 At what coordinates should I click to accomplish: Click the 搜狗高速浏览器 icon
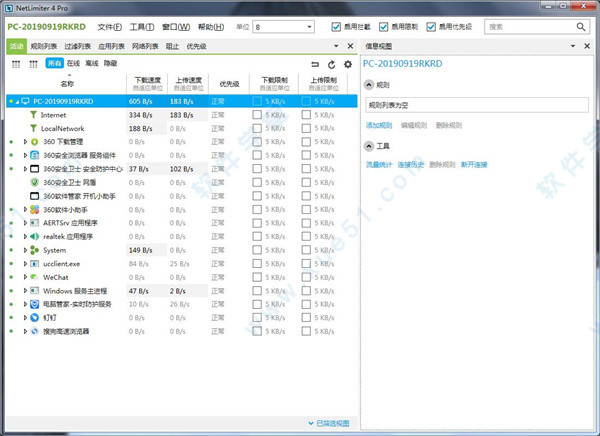[x=34, y=331]
